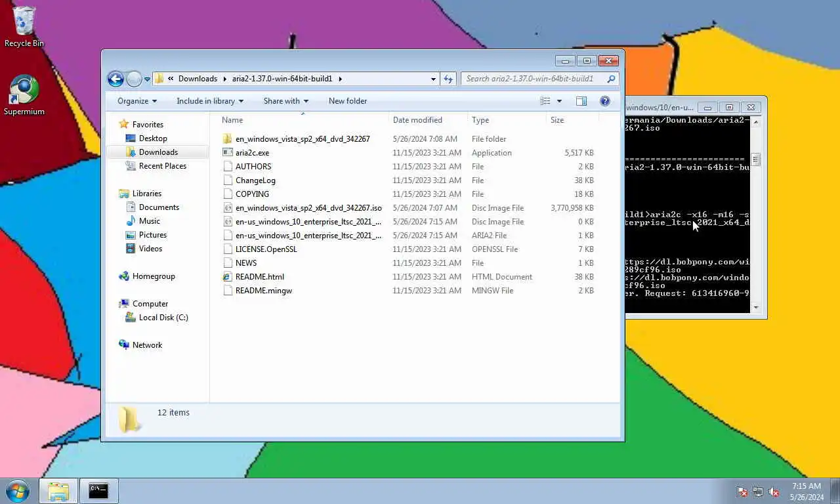Click the Change your view icon
Viewport: 840px width, 504px height.
545,101
